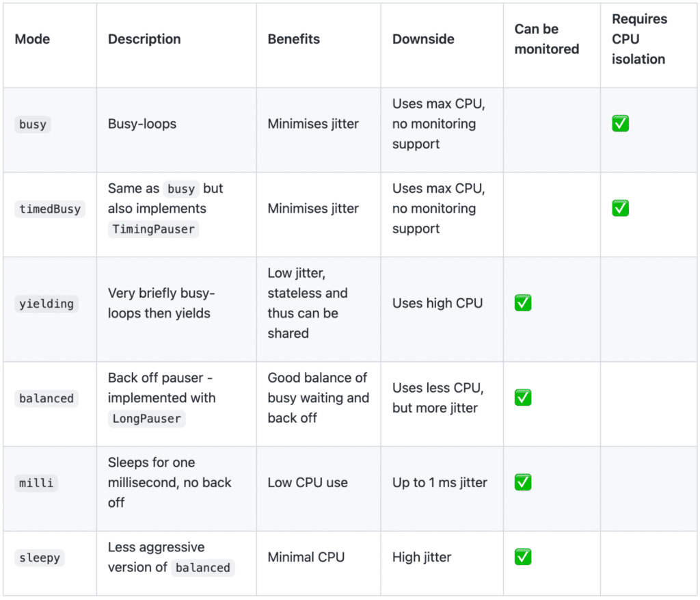Click the milli row monitored checkmark
Screen dimensions: 700x600
[x=523, y=482]
